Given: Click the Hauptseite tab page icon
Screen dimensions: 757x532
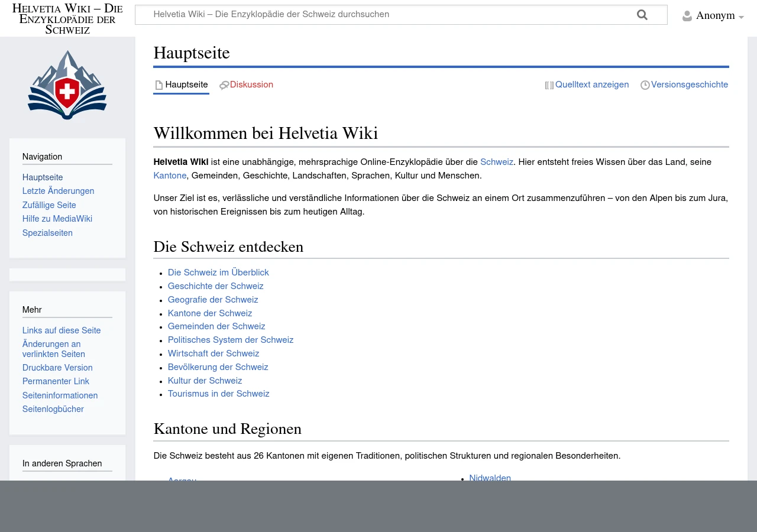Looking at the screenshot, I should 158,85.
